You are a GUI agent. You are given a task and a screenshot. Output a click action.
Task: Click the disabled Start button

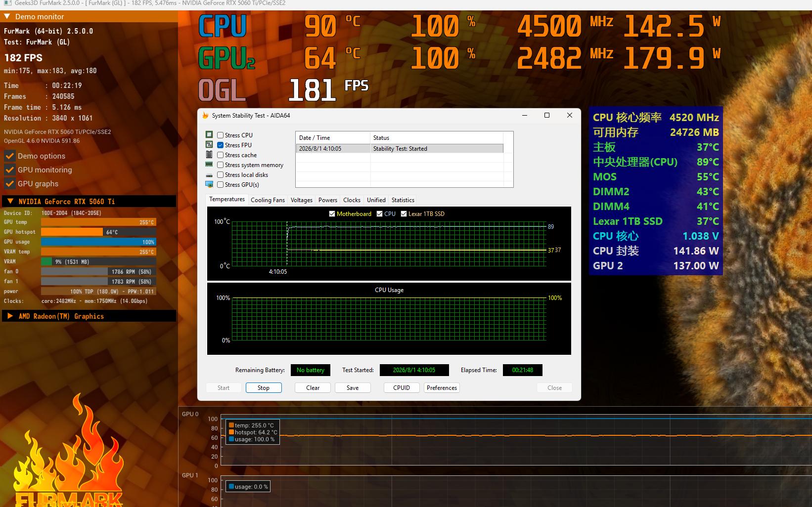click(224, 387)
